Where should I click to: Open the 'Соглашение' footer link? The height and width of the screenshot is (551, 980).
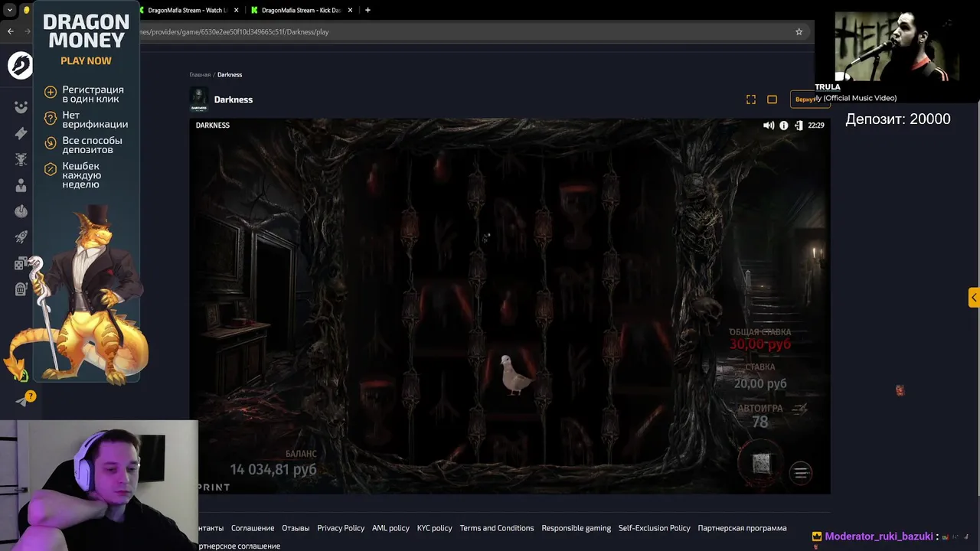[x=253, y=528]
